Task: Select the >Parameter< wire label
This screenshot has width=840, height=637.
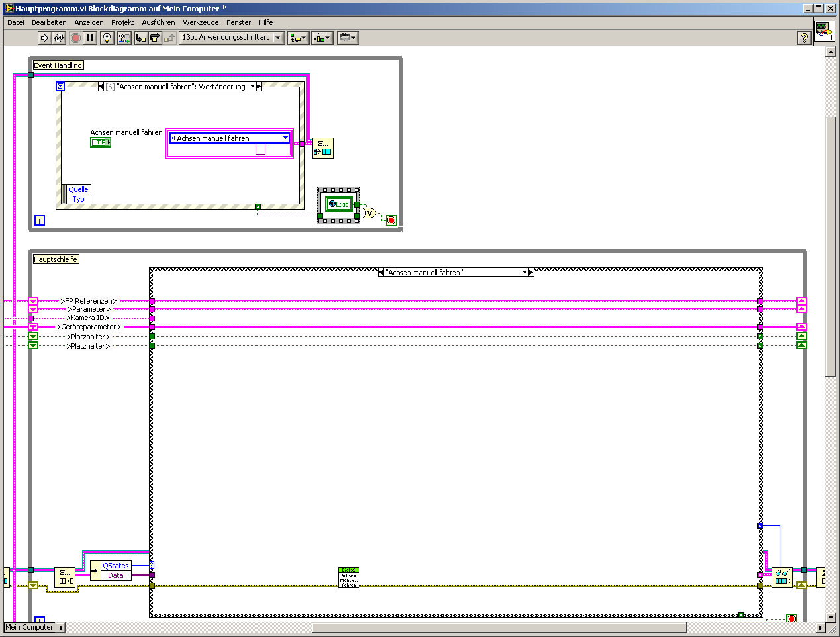Action: point(89,309)
